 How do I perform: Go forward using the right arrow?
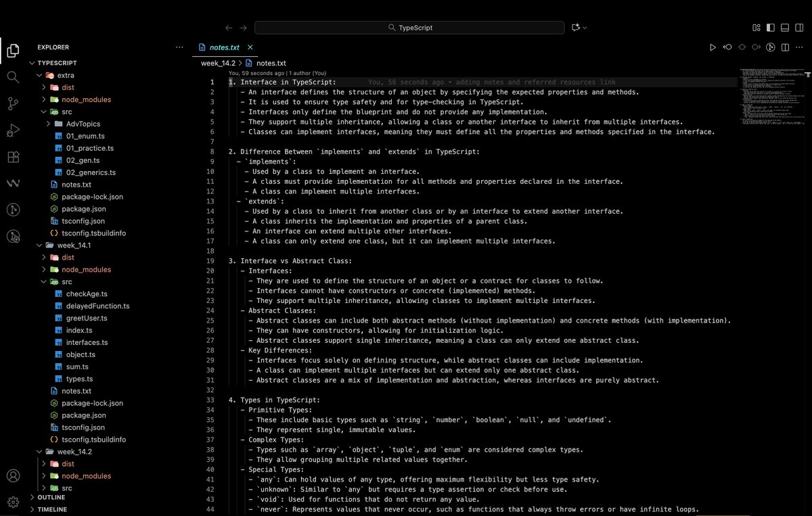(x=244, y=28)
